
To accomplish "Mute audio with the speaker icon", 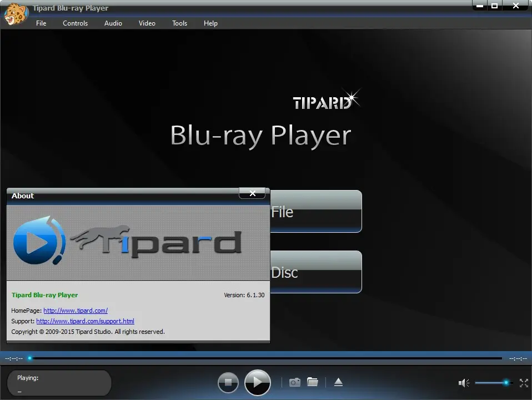I will pos(464,383).
